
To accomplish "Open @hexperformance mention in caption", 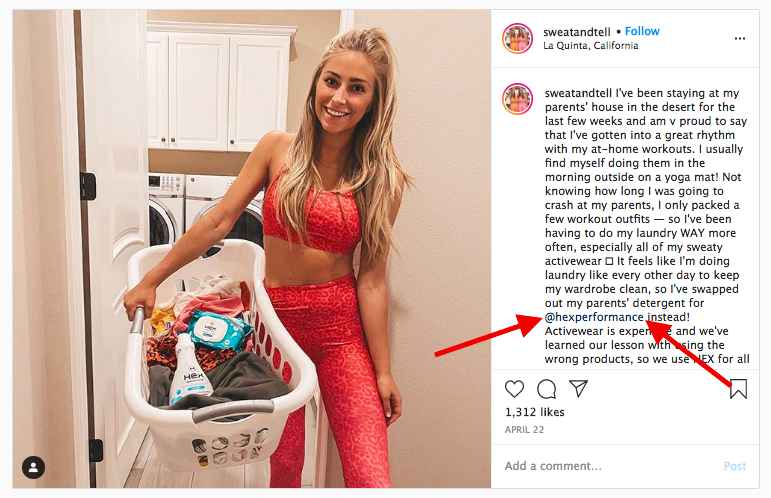I will click(594, 317).
